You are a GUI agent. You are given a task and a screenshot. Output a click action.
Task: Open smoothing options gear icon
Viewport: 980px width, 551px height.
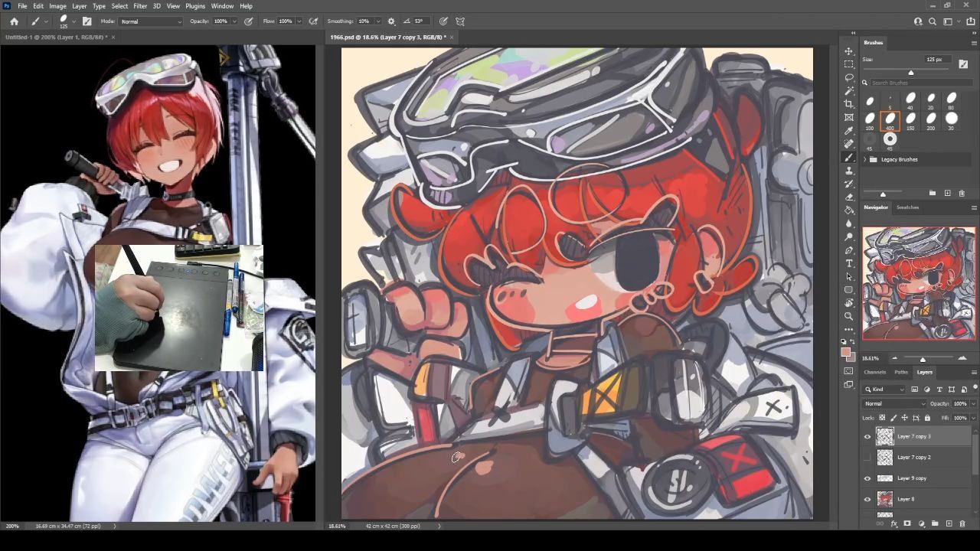point(391,21)
